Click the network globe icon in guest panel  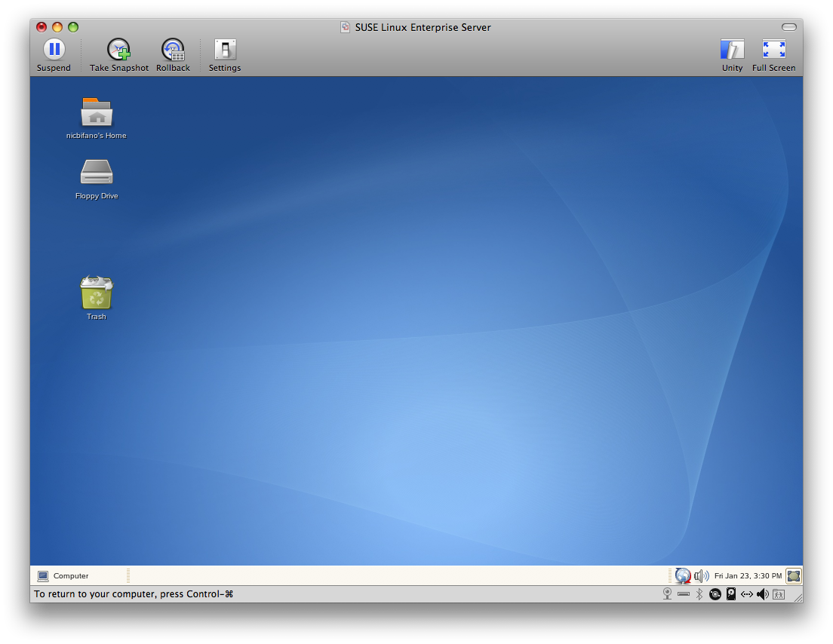pos(683,575)
